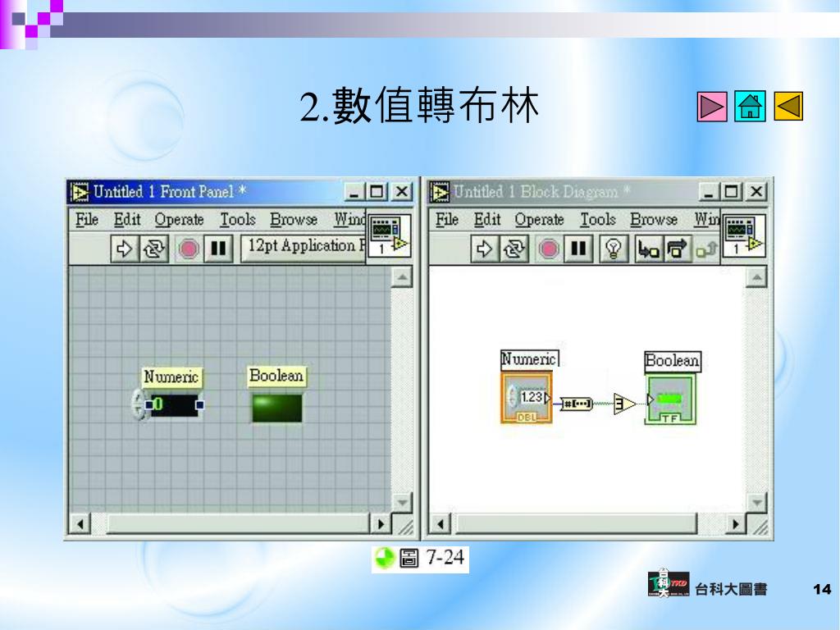Viewport: 840px width, 630px height.
Task: Open Browse menu in Block Diagram window
Action: coord(654,220)
